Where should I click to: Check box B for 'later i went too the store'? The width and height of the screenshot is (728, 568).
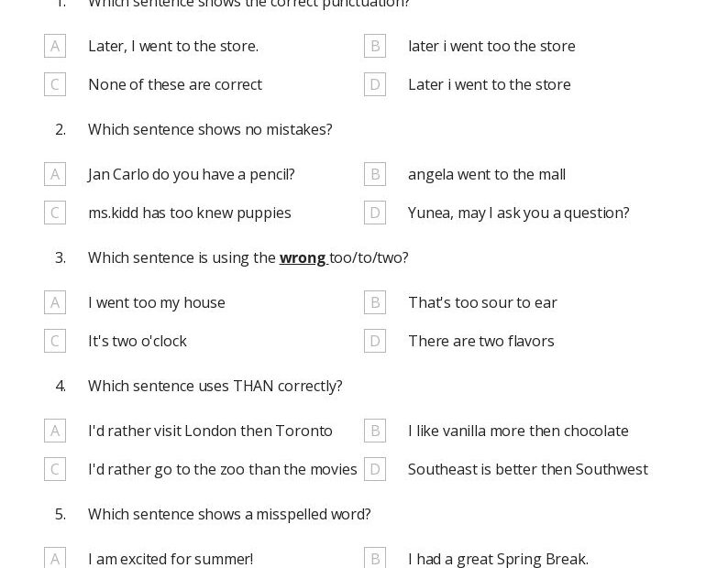[x=375, y=46]
